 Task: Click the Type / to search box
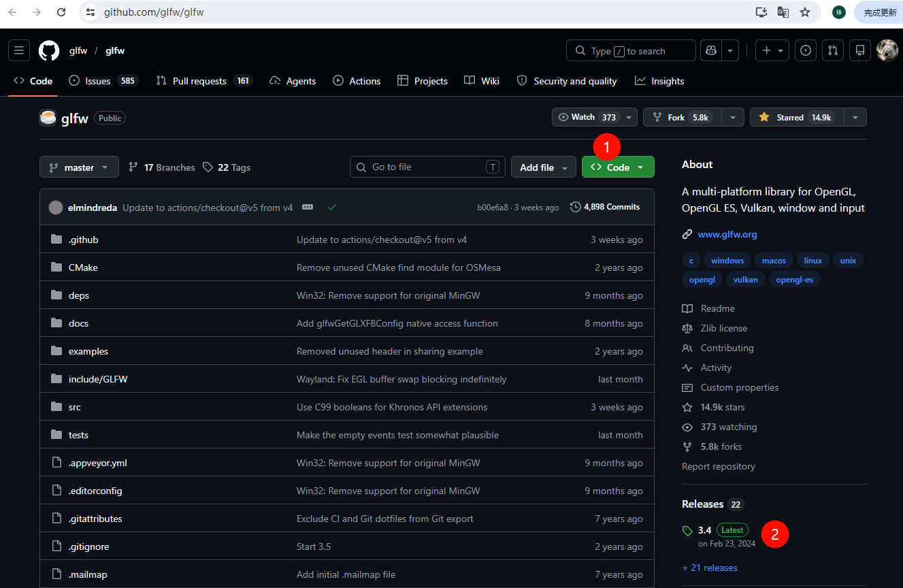pos(631,50)
